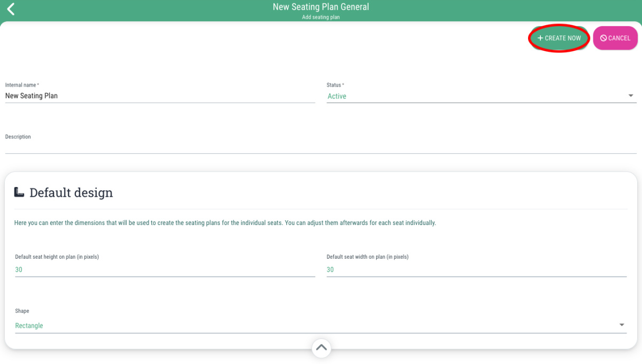Click the cancel prohibition icon on CANCEL button
642x364 pixels.
[603, 38]
